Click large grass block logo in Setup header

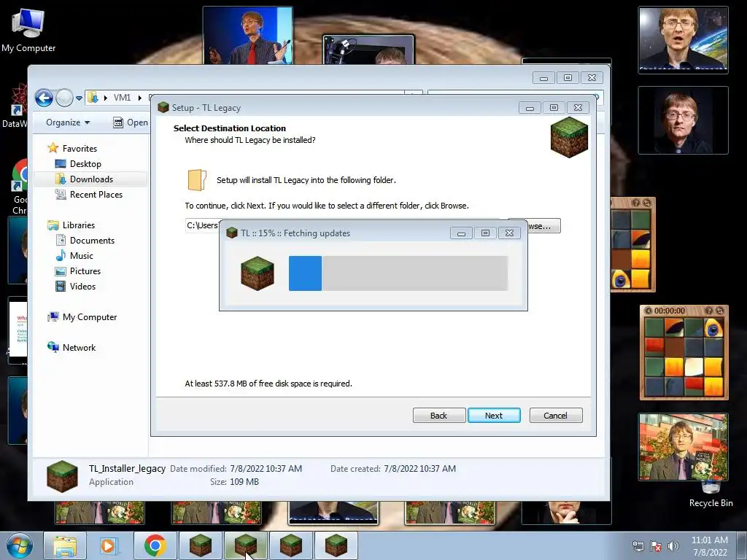click(x=569, y=138)
